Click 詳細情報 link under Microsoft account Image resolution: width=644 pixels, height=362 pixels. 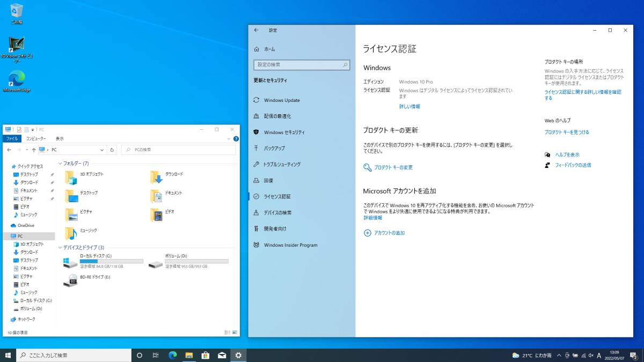click(373, 218)
